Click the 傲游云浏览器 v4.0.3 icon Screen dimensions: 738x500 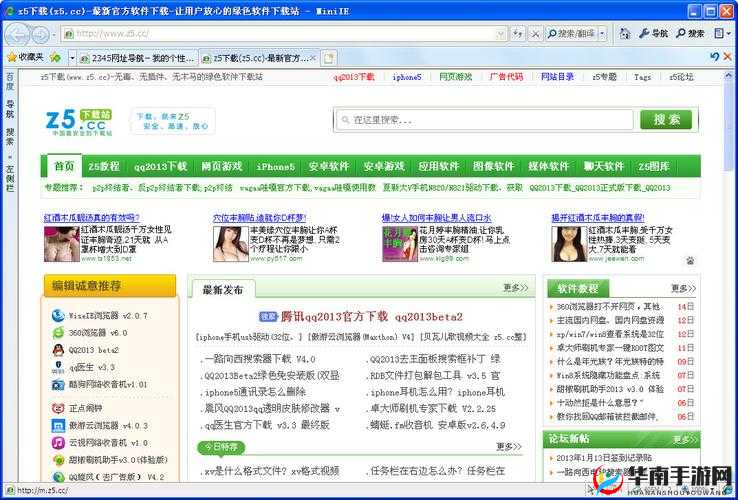[58, 426]
